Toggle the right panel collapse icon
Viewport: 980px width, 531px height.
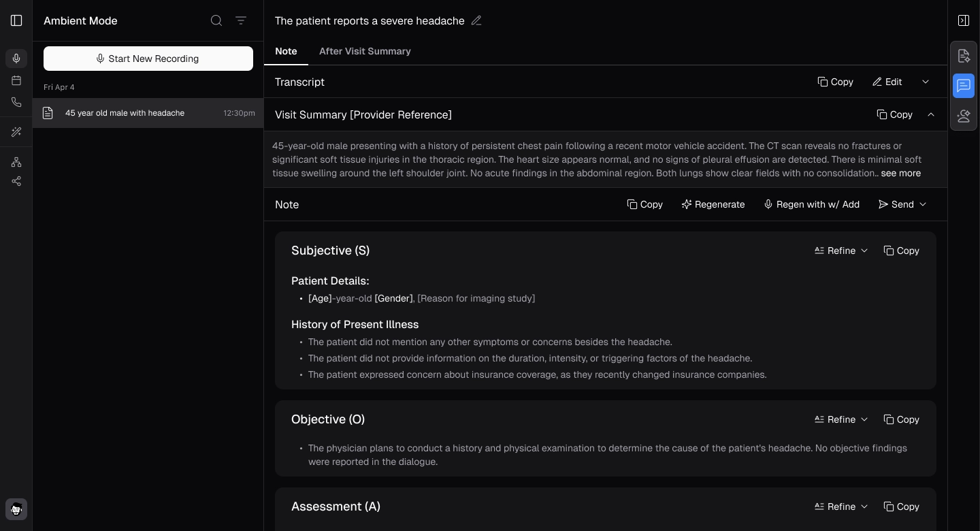click(964, 20)
